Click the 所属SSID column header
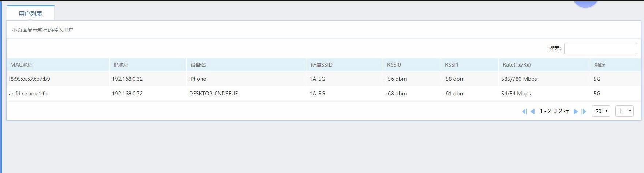Image resolution: width=644 pixels, height=173 pixels. tap(322, 65)
